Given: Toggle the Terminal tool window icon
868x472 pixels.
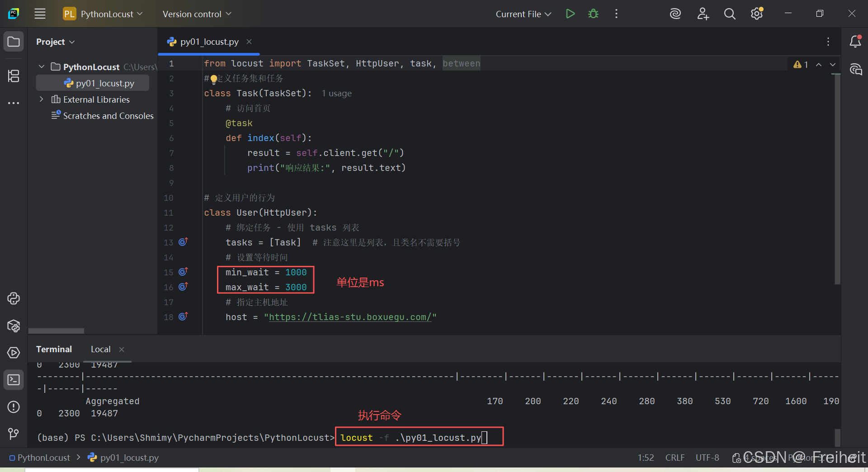Looking at the screenshot, I should coord(14,380).
